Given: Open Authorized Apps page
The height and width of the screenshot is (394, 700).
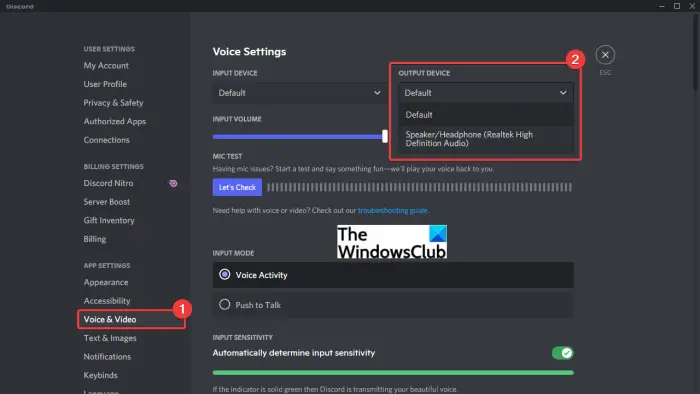Looking at the screenshot, I should 115,121.
